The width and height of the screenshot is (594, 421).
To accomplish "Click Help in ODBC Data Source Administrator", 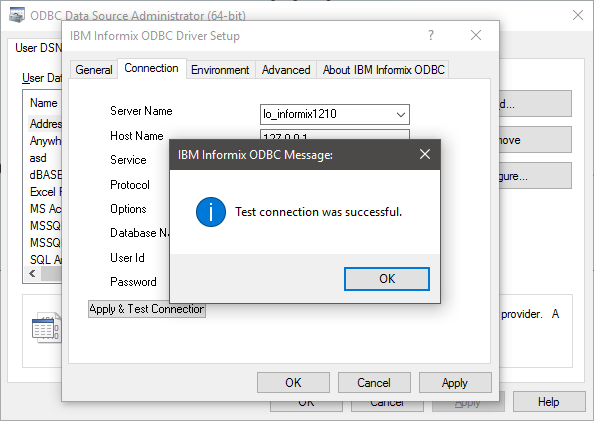I will (x=549, y=402).
